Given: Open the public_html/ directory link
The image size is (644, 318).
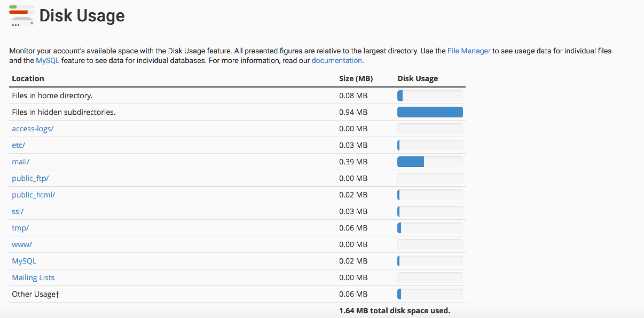Looking at the screenshot, I should (34, 195).
